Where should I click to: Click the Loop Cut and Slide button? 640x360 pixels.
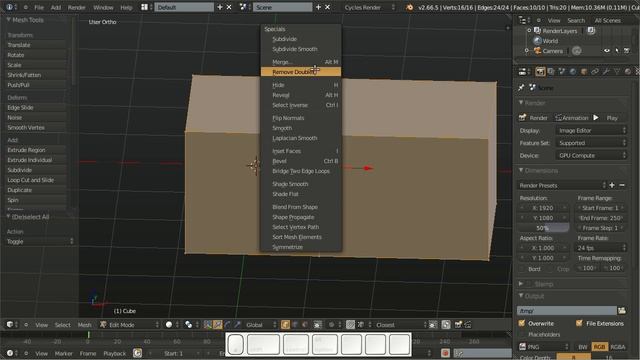point(36,180)
